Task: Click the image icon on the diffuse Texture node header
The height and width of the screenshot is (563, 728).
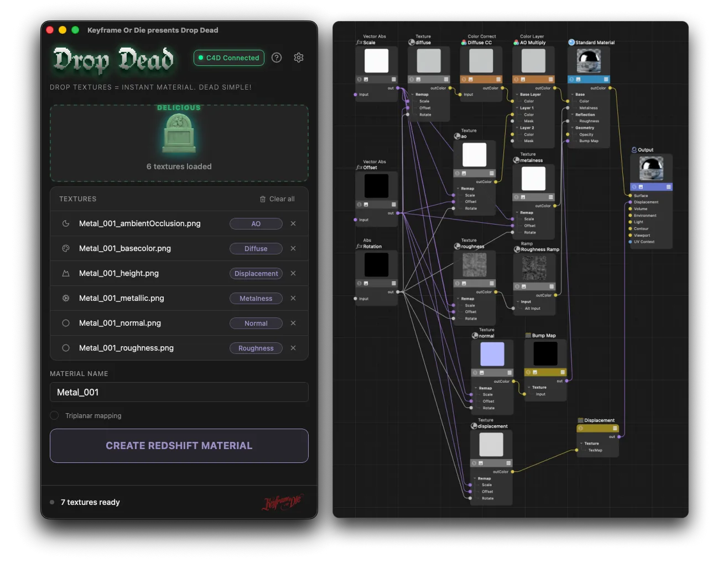Action: tap(419, 80)
